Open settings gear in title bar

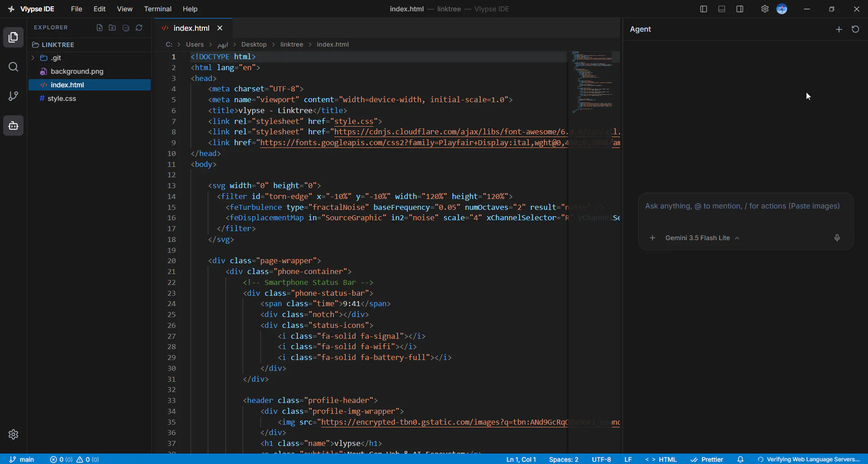(765, 9)
